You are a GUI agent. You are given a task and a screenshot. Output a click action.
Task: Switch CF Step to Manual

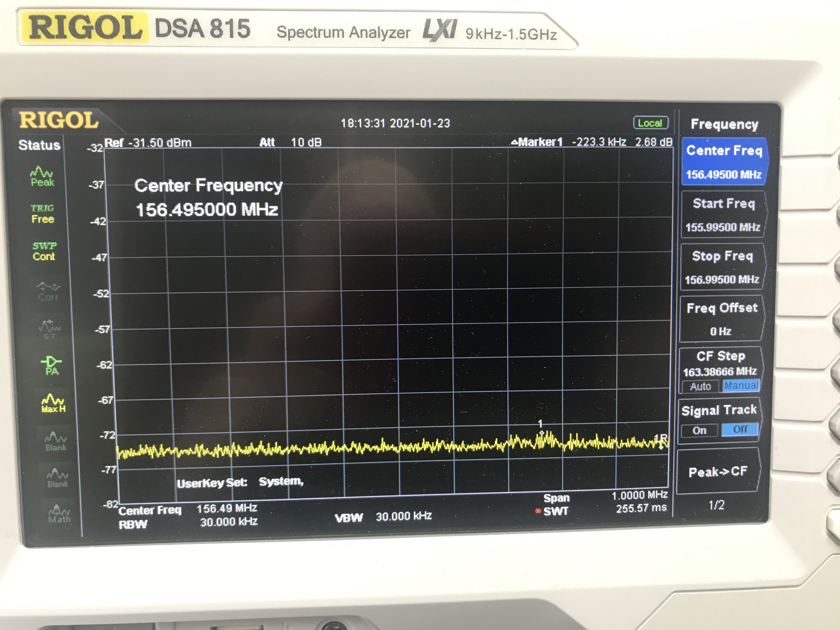point(741,385)
